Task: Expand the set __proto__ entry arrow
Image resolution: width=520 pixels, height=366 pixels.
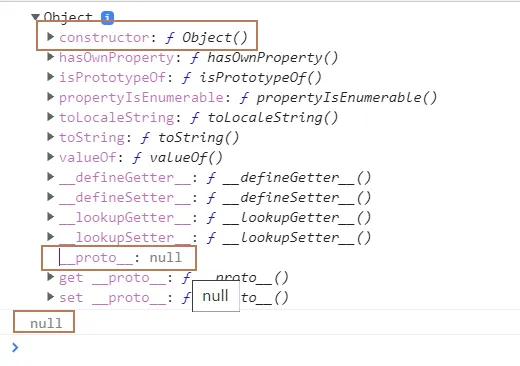Action: click(x=50, y=297)
